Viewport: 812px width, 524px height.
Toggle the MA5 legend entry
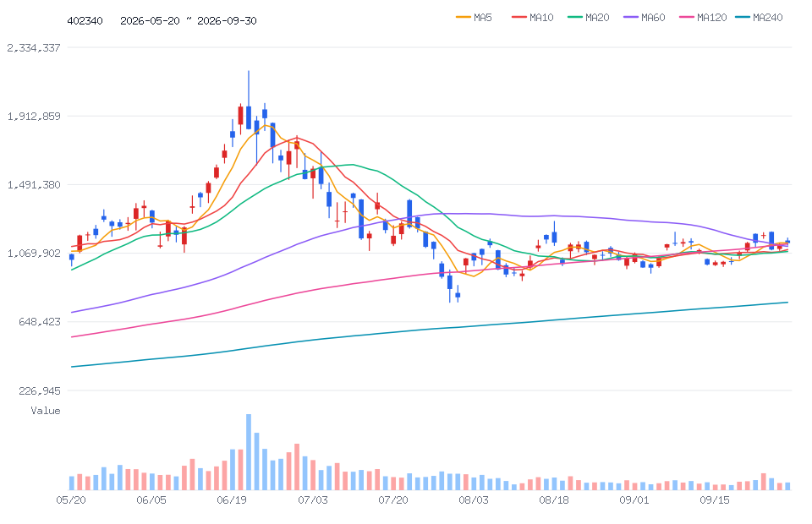point(474,18)
